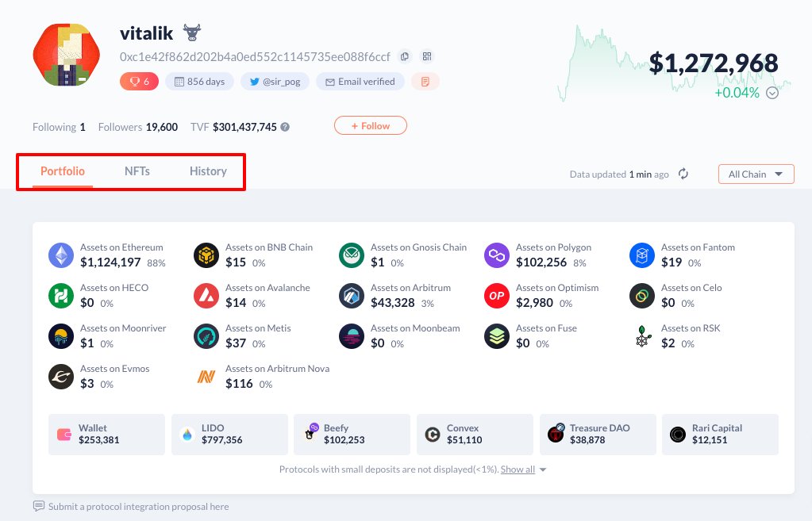Follow the vitalik profile

[370, 125]
